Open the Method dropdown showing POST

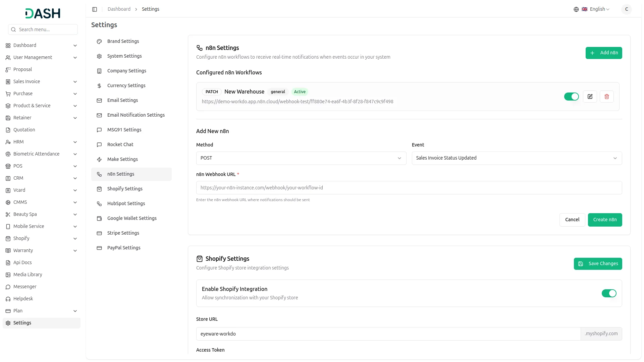(301, 158)
